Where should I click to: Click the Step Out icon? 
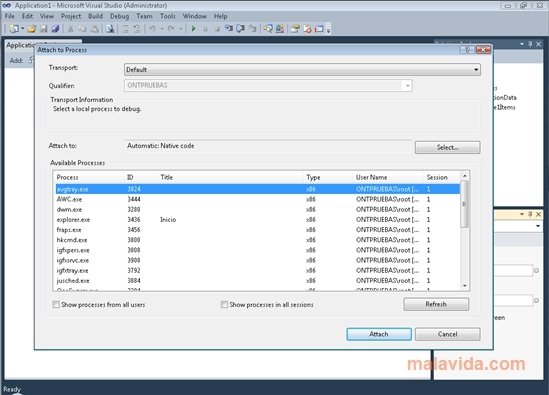[x=252, y=29]
